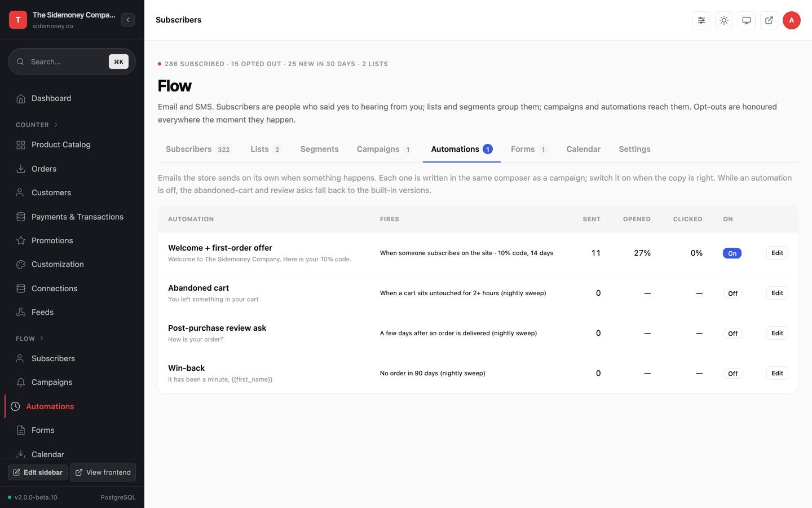Screen dimensions: 812x508
Task: Open Dashboard from the sidebar
Action: click(72, 98)
